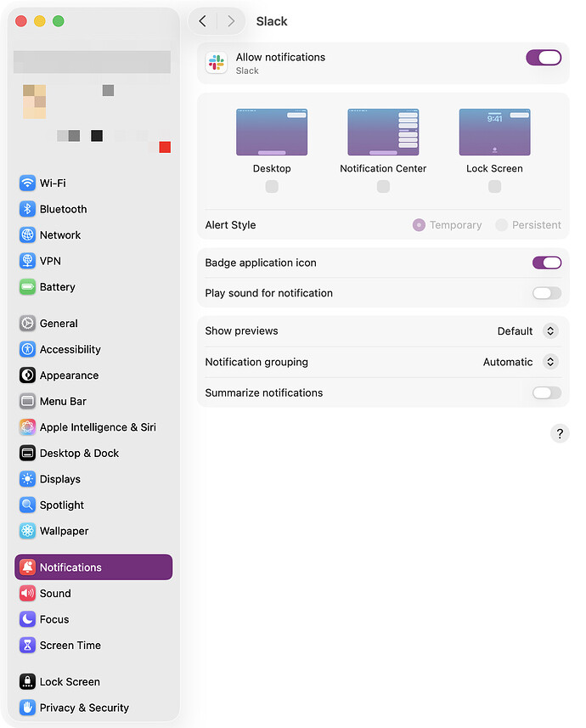
Task: Open Apple Intelligence & Siri icon
Action: [27, 427]
